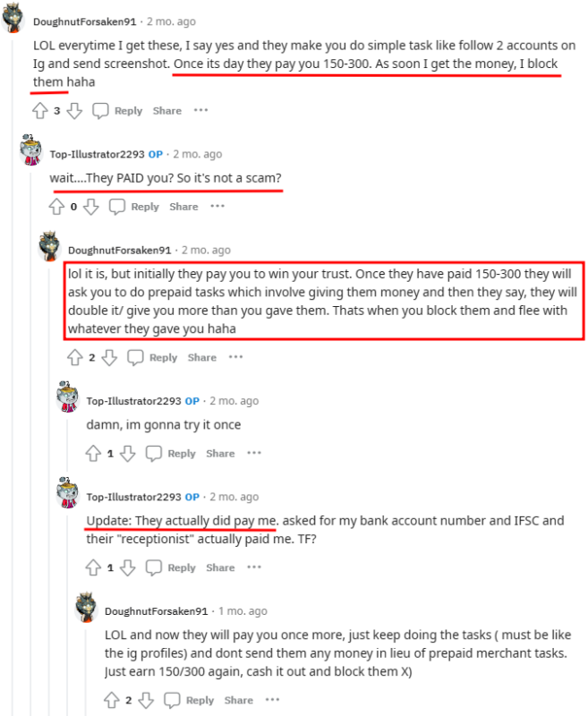Reply to the boxed "lol it is" comment
This screenshot has width=588, height=716.
pyautogui.click(x=152, y=357)
